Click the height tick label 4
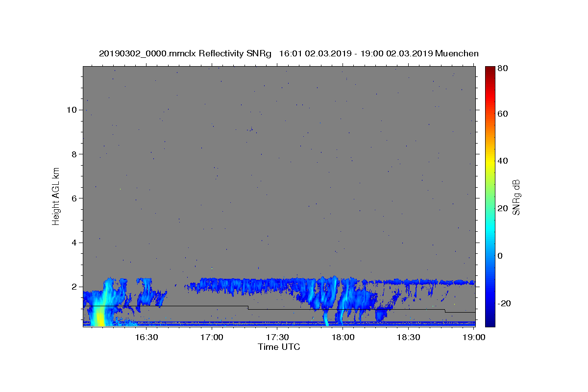Image resolution: width=588 pixels, height=392 pixels. tap(73, 243)
